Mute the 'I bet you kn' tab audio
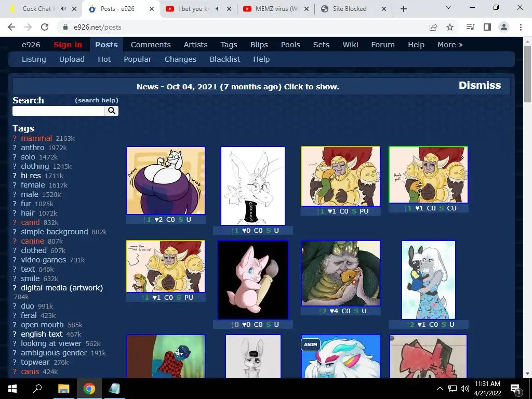This screenshot has width=532, height=399. pos(218,9)
